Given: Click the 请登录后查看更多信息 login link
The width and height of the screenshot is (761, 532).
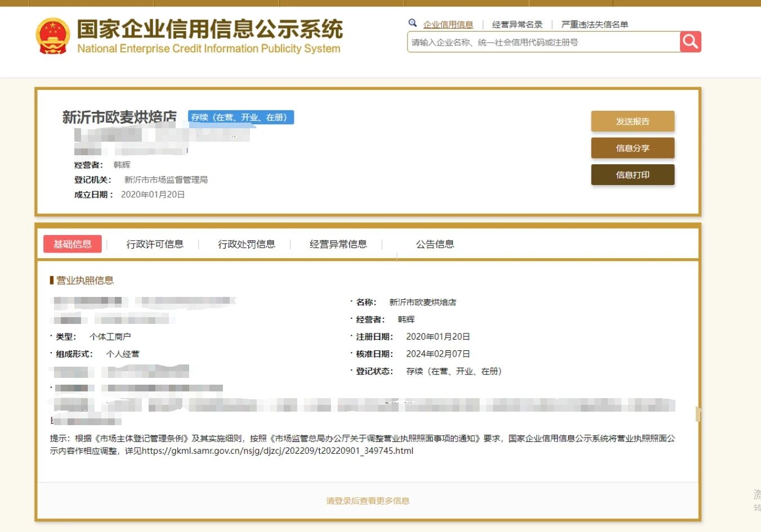Looking at the screenshot, I should 368,501.
